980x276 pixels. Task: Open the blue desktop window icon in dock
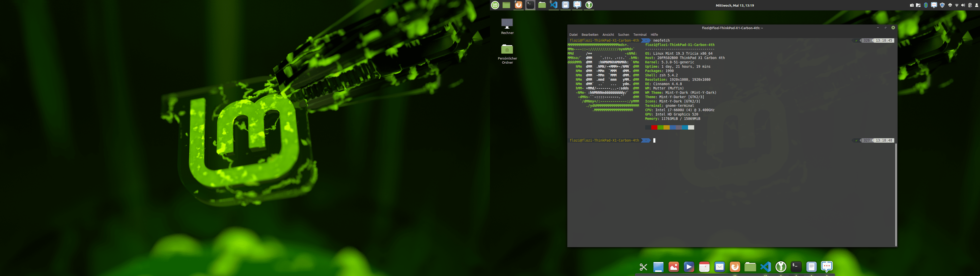(x=658, y=267)
